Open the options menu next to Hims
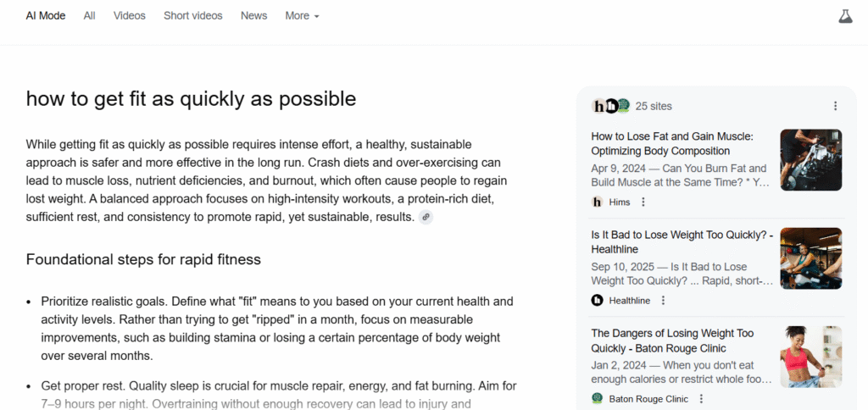868x410 pixels. (643, 202)
